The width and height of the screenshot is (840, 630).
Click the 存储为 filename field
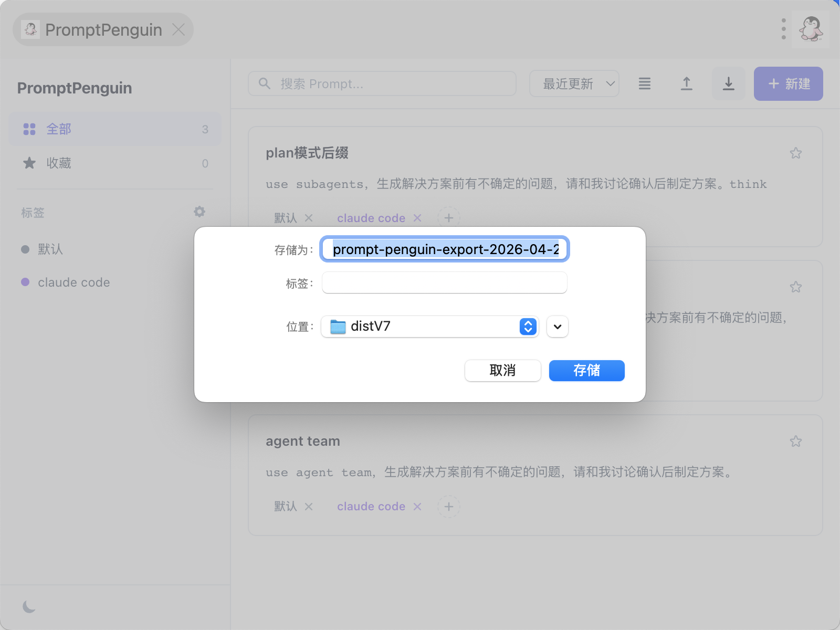[x=445, y=249]
